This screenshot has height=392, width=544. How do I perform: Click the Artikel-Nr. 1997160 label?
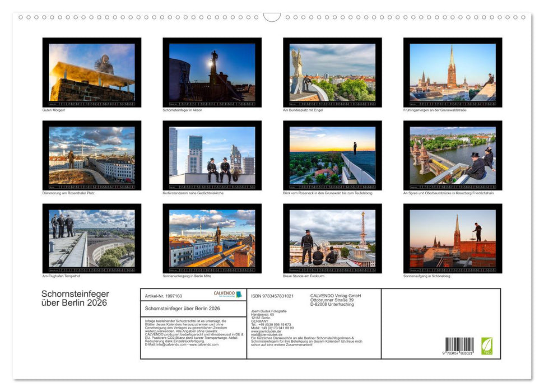tap(164, 296)
